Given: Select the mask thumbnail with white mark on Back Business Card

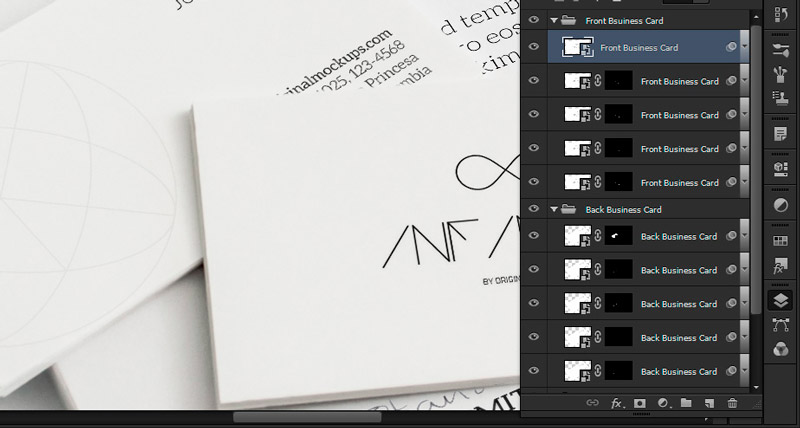Looking at the screenshot, I should point(618,236).
